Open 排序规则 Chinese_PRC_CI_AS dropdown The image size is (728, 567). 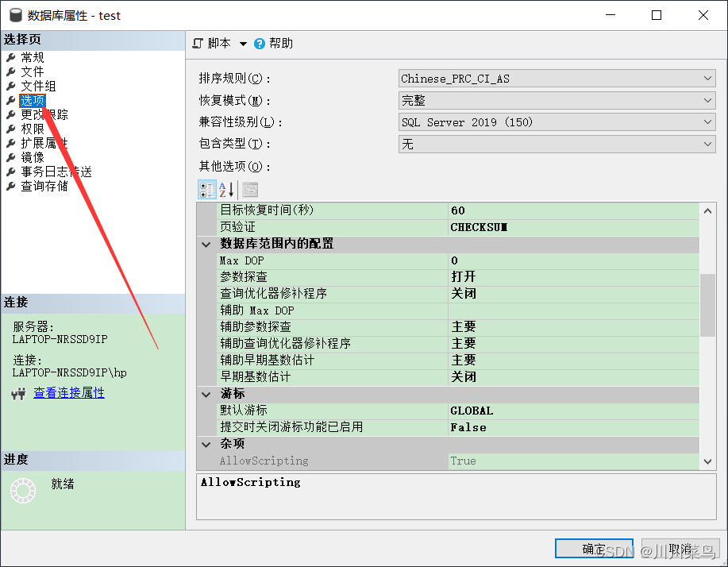557,79
